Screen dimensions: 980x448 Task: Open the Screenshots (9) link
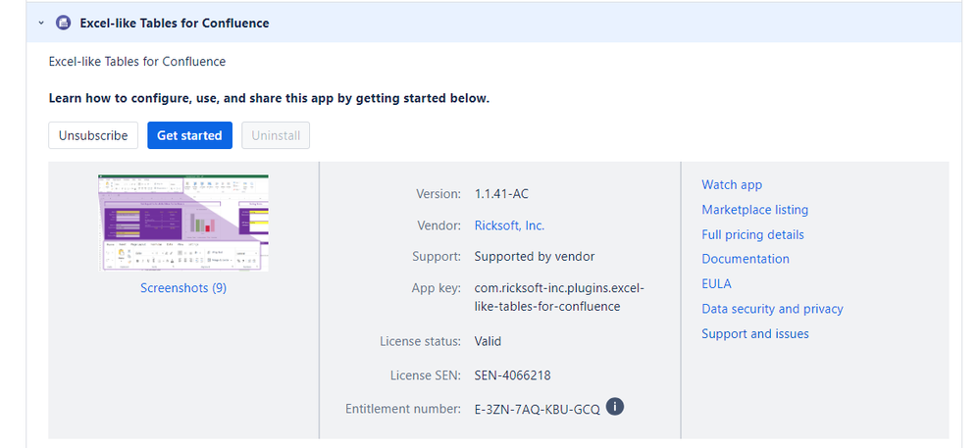pos(183,288)
